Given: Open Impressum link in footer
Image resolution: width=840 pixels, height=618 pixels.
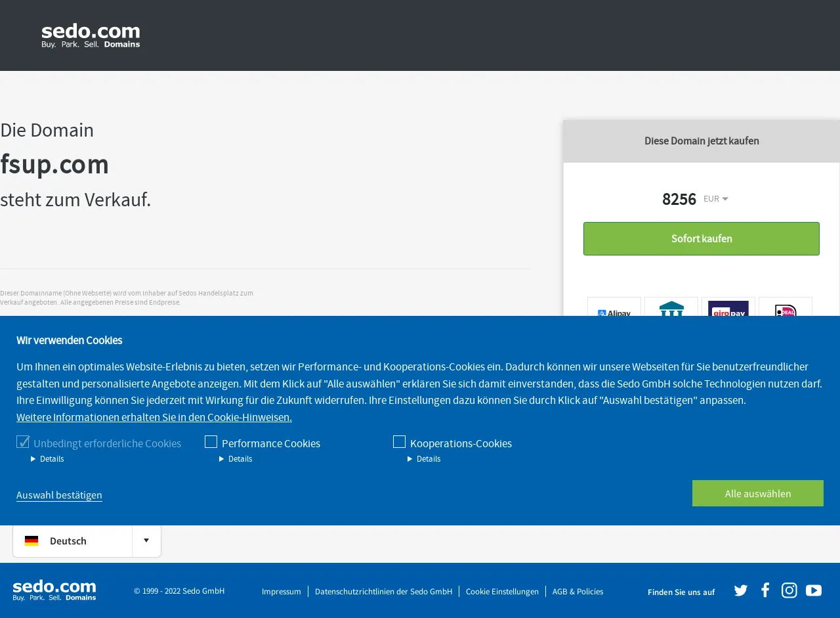Looking at the screenshot, I should (282, 592).
